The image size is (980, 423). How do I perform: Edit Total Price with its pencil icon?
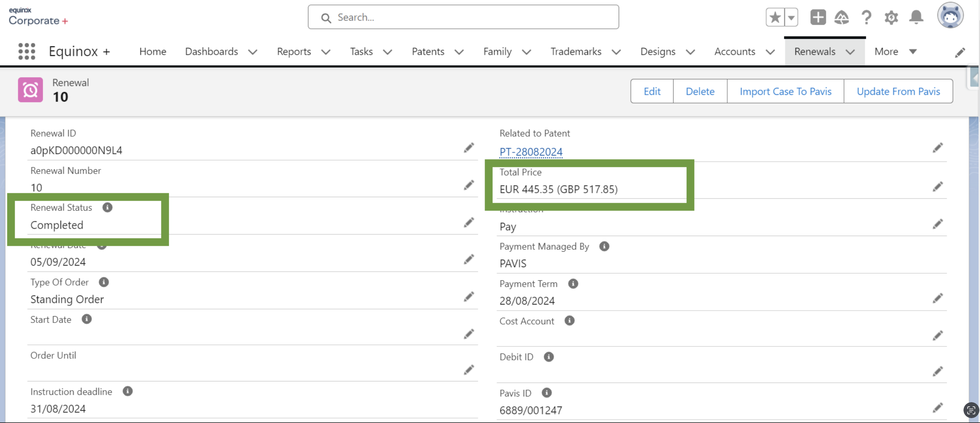pos(937,187)
